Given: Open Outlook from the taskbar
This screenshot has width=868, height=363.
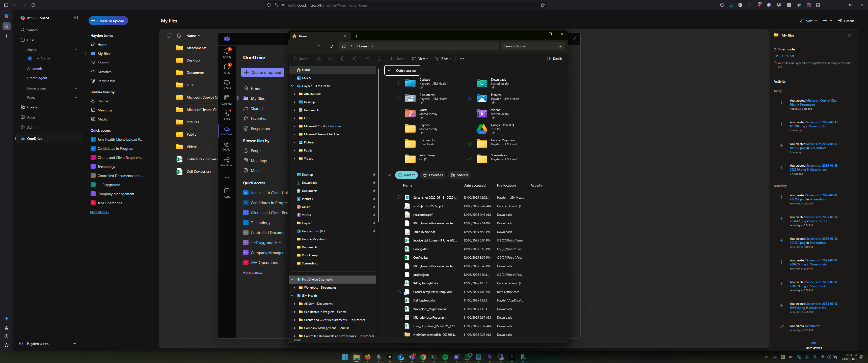Looking at the screenshot, I should point(401,357).
